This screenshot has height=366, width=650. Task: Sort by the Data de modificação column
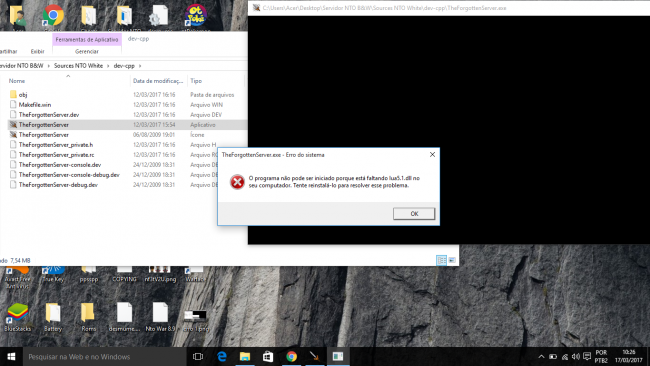pyautogui.click(x=158, y=81)
